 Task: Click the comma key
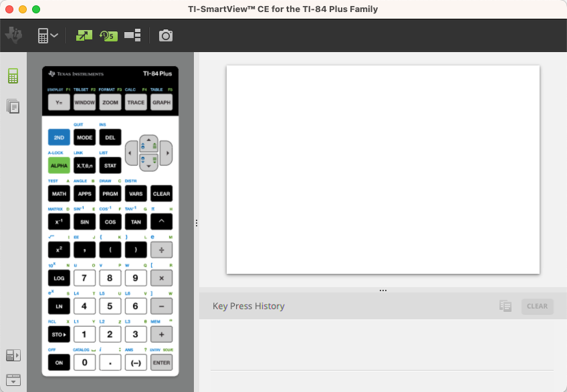[x=85, y=250]
